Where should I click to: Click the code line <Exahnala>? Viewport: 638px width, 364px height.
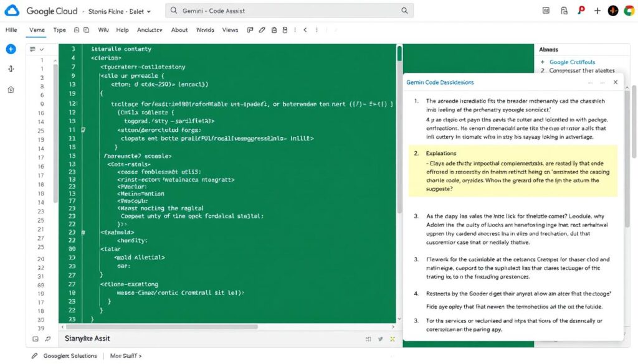pos(117,232)
